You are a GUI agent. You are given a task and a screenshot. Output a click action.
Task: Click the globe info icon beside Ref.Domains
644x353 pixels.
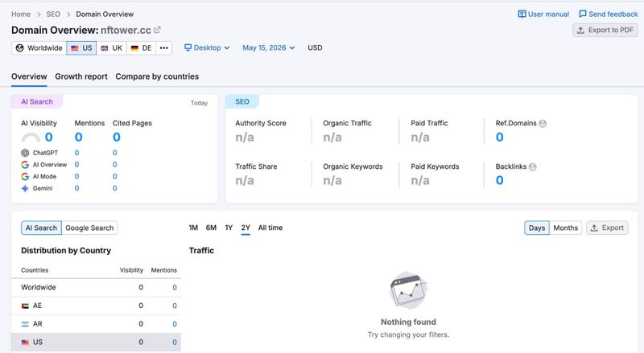tap(543, 123)
